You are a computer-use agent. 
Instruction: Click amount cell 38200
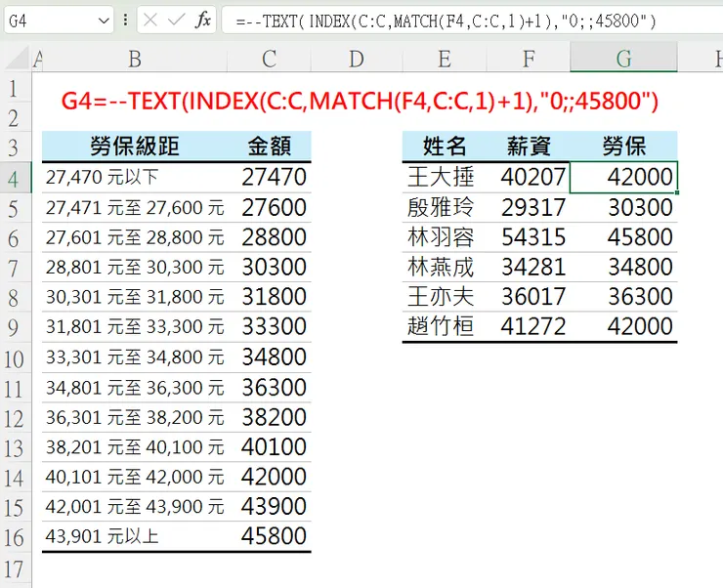click(270, 417)
